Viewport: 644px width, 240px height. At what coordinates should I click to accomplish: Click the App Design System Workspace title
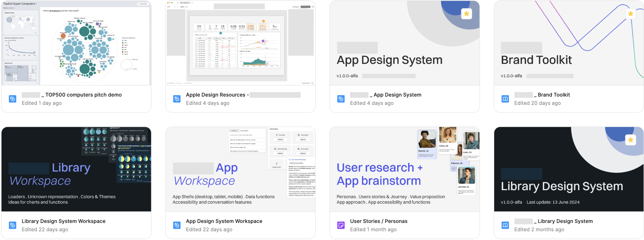click(224, 221)
